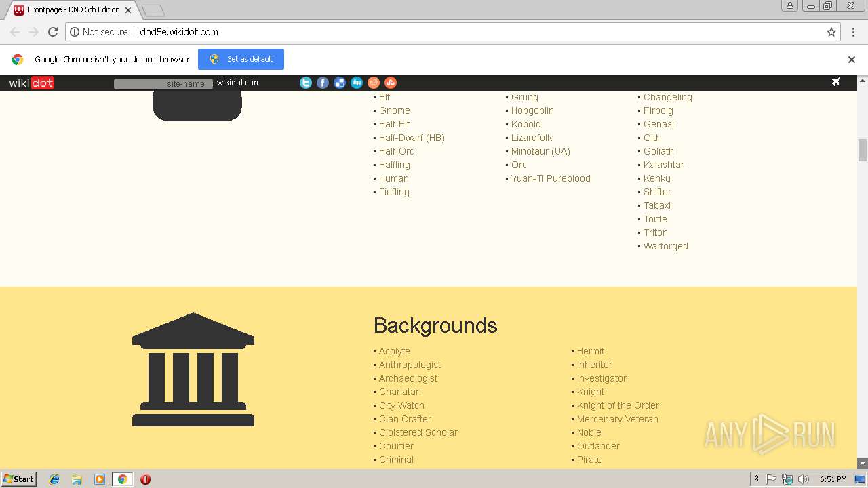Click Chrome icon in taskbar

[x=123, y=479]
